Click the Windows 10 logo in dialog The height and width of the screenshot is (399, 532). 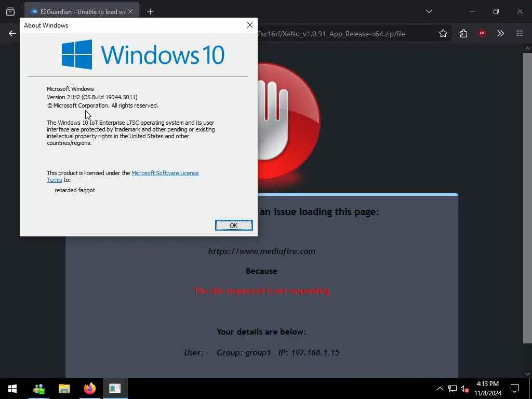[x=143, y=54]
